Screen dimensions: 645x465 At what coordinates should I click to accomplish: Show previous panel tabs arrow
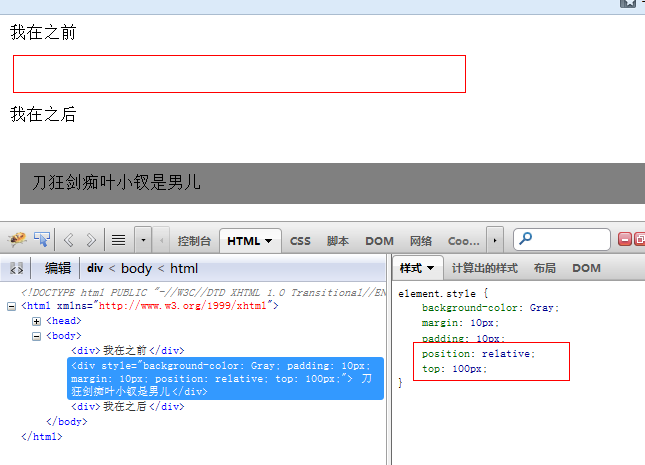(x=161, y=240)
